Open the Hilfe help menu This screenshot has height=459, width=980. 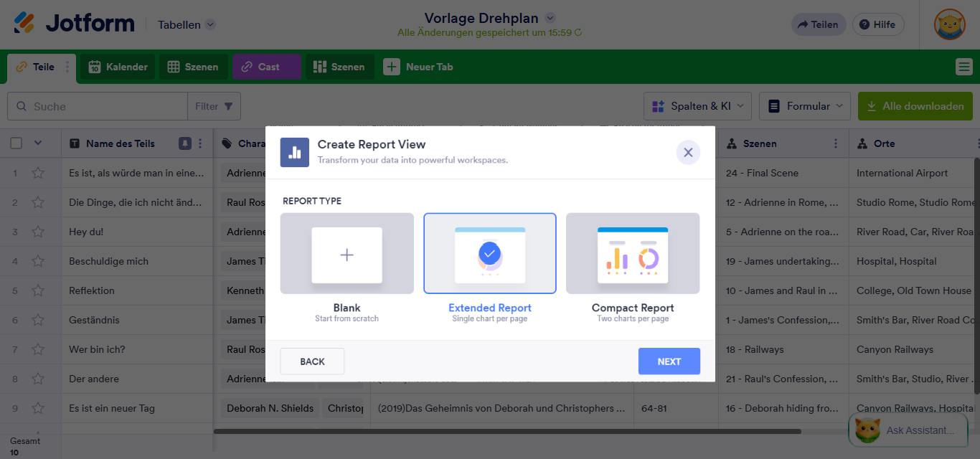pyautogui.click(x=877, y=24)
